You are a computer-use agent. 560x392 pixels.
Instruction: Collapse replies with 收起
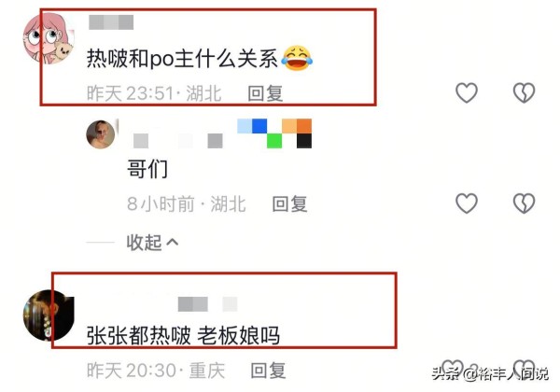point(152,243)
